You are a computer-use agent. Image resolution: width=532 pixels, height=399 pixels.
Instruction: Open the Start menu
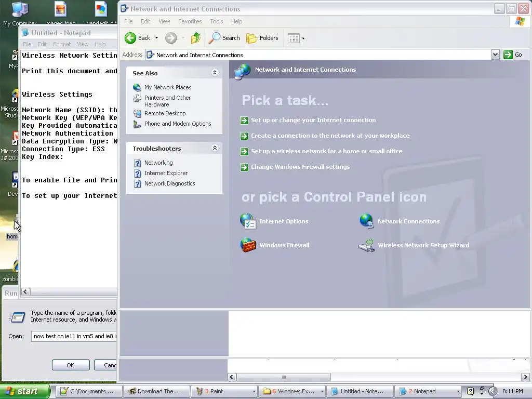25,391
